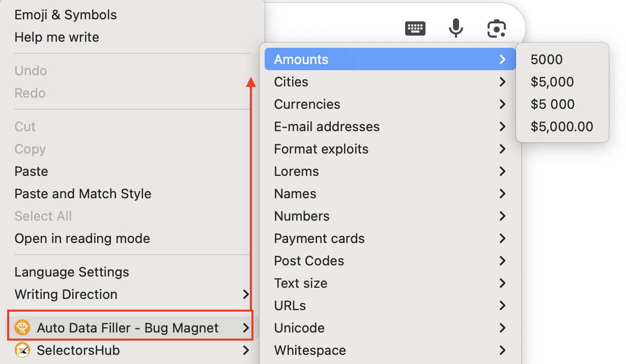Open the E-mail addresses submenu
The width and height of the screenshot is (626, 364).
[x=327, y=127]
